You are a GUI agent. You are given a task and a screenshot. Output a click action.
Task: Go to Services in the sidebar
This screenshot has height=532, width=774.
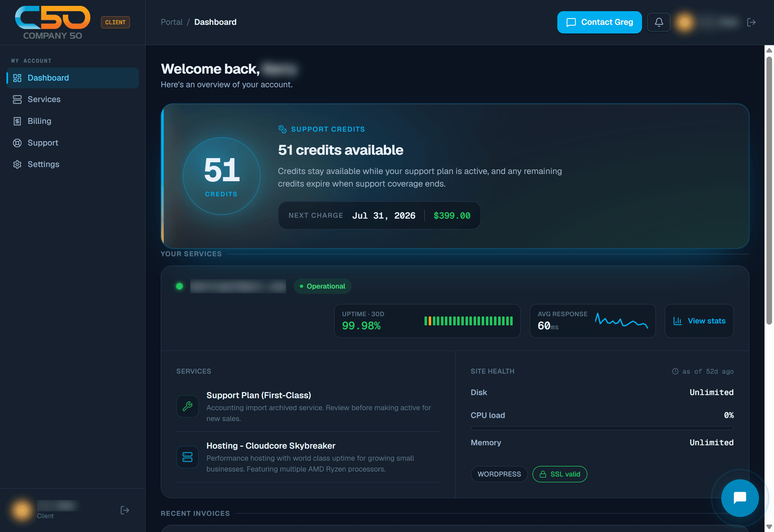73,99
